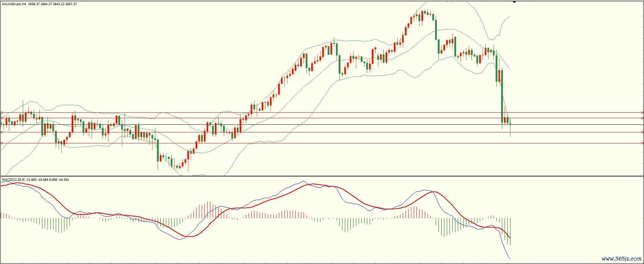Viewport: 644px width, 264px height.
Task: Click the MACD signal value -10.564
Action: click(x=43, y=180)
